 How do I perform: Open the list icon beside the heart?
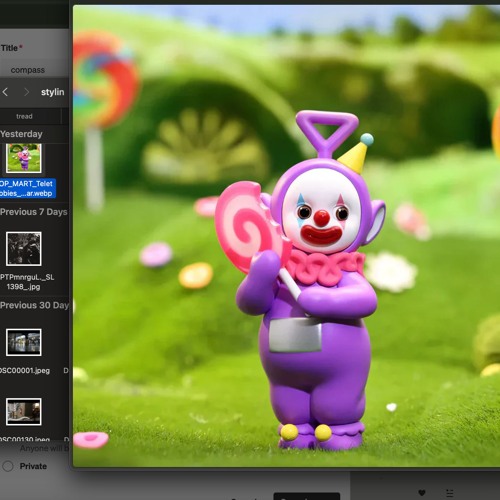coord(450,493)
